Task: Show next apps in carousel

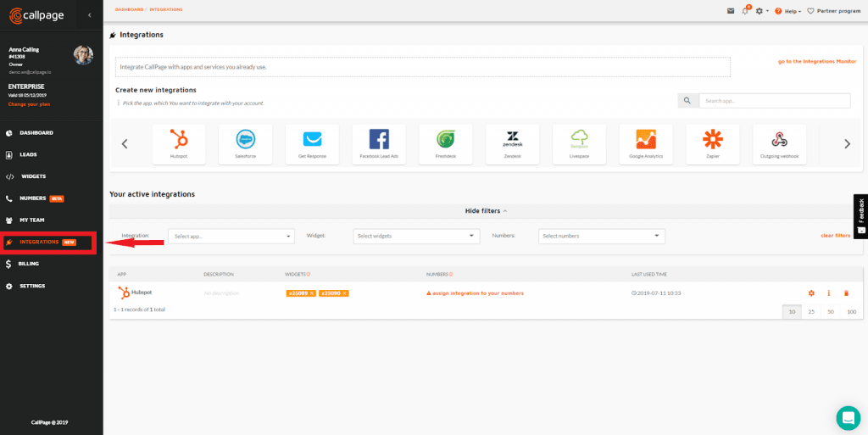Action: tap(847, 144)
